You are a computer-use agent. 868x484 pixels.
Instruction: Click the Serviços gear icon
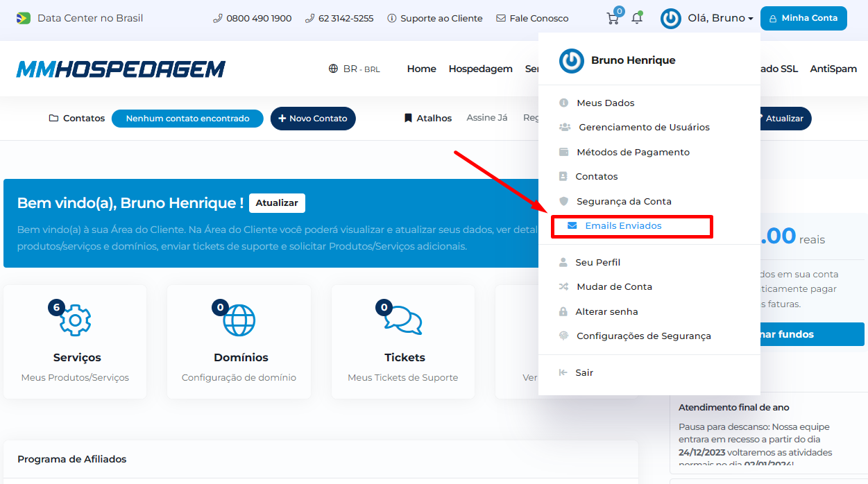point(75,320)
